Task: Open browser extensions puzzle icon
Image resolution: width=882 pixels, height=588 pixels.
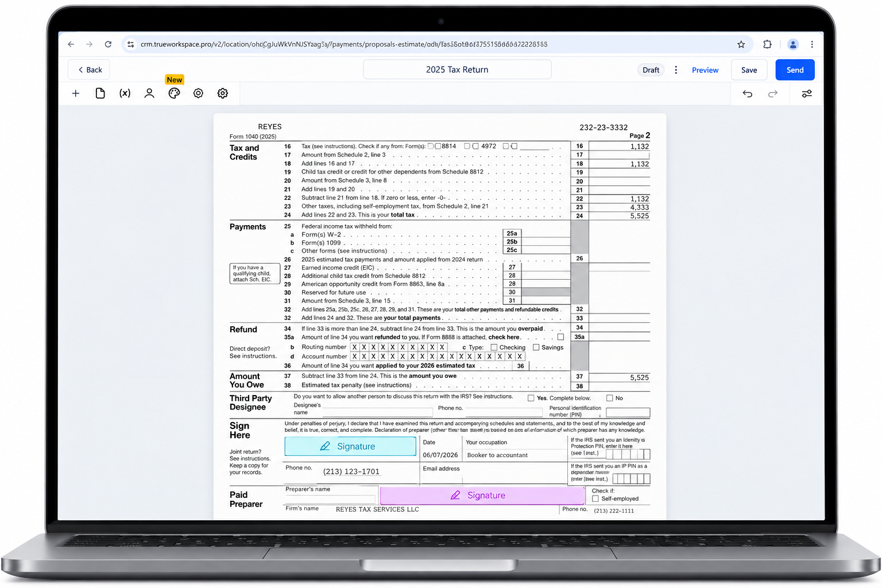Action: point(767,44)
